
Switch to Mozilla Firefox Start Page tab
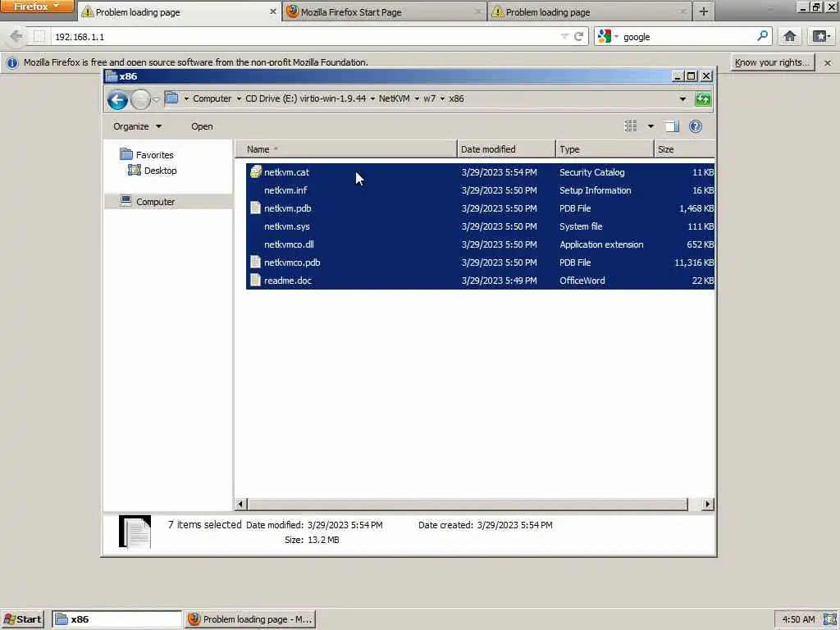click(x=384, y=11)
